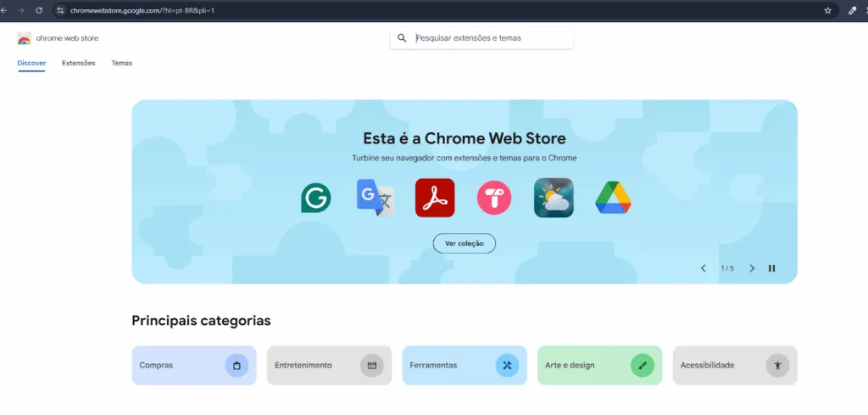Pause the banner carousel
Screen dimensions: 868x415
click(x=771, y=268)
